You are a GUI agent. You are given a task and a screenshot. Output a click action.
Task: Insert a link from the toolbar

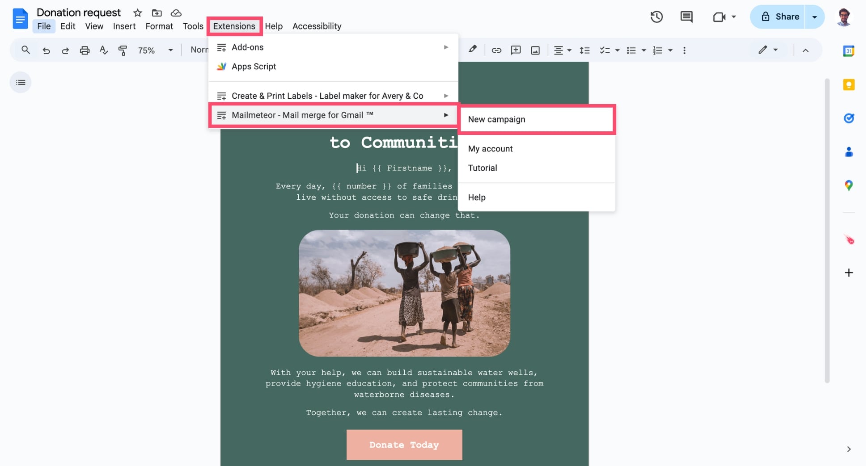pos(496,50)
